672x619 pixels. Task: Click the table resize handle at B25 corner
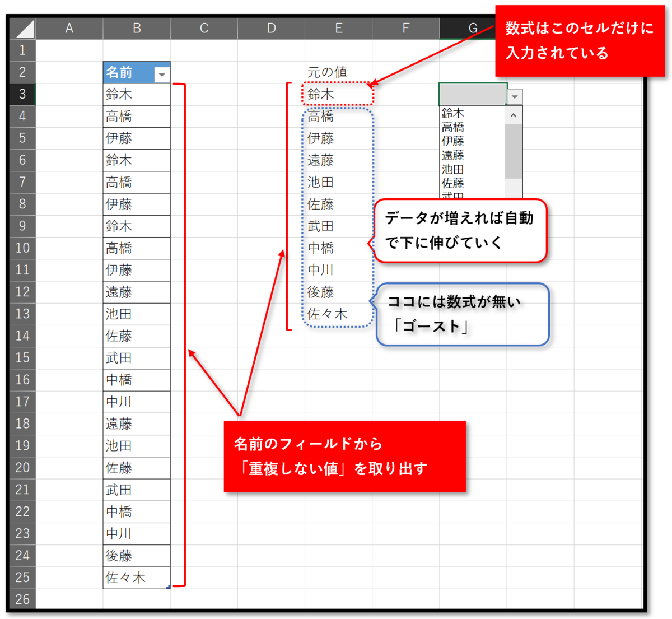click(x=169, y=587)
